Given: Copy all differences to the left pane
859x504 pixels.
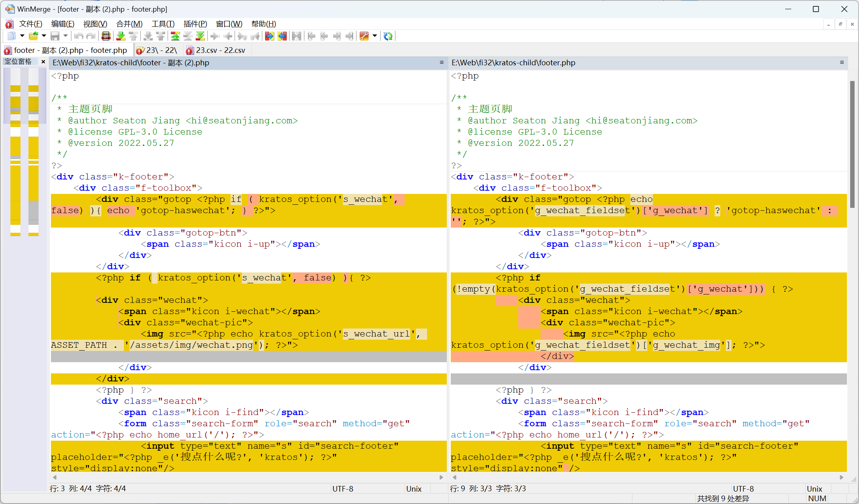Looking at the screenshot, I should 282,36.
